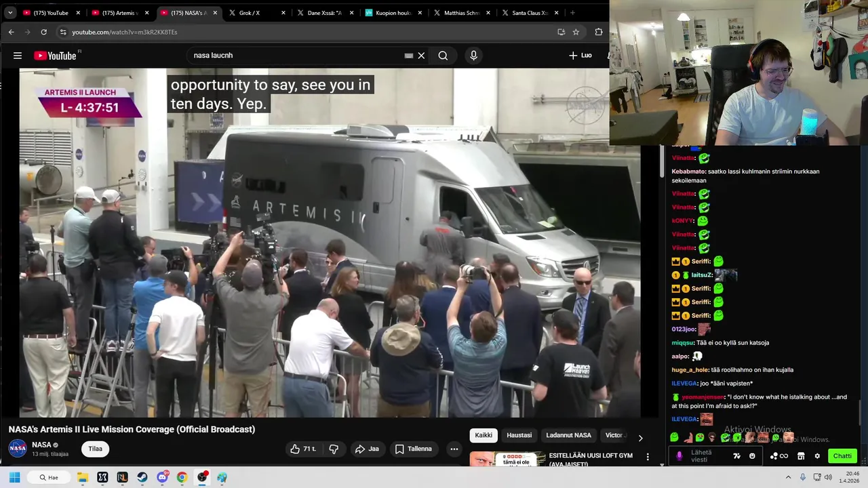Reload the YouTube page

43,32
